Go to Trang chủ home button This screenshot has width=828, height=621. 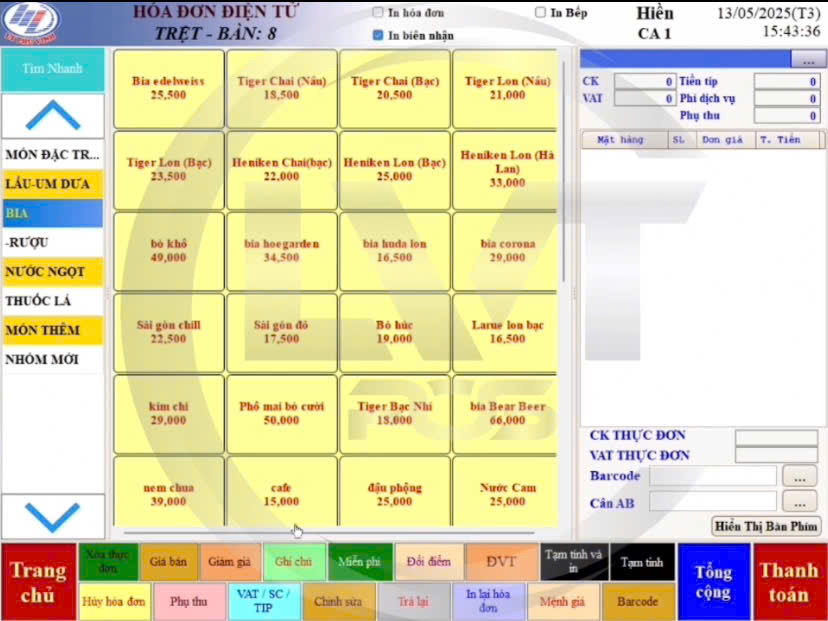[x=38, y=582]
